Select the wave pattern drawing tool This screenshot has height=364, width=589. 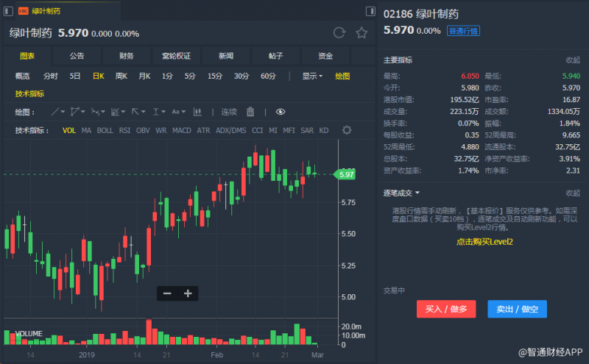pos(95,112)
